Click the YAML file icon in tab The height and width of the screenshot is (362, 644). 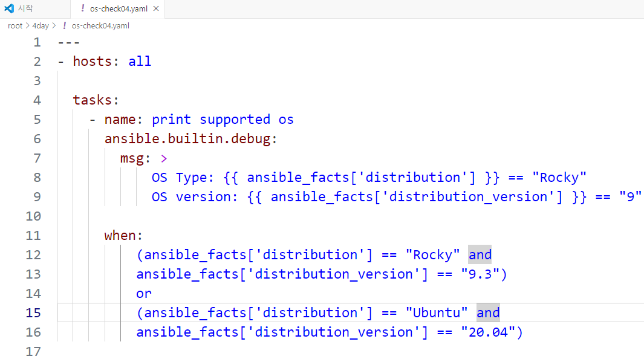coord(83,8)
